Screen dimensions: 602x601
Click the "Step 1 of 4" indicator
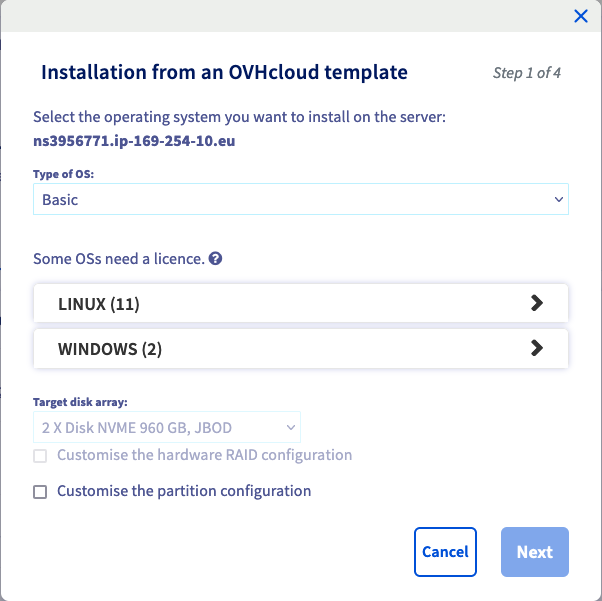526,73
